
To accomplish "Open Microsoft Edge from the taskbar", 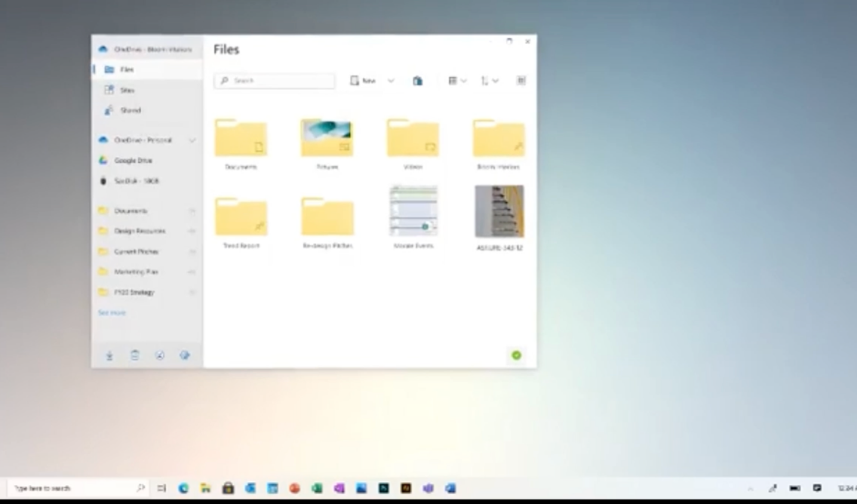I will pos(183,488).
